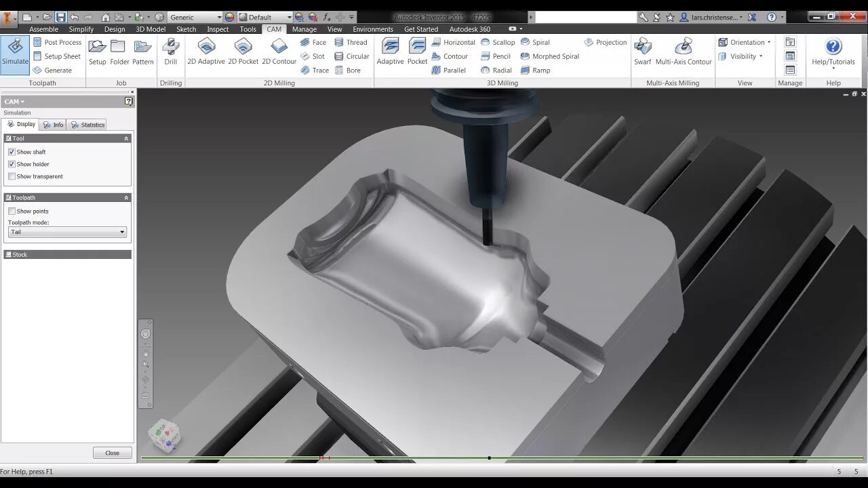Open Help/Tutorials
This screenshot has width=868, height=488.
833,53
